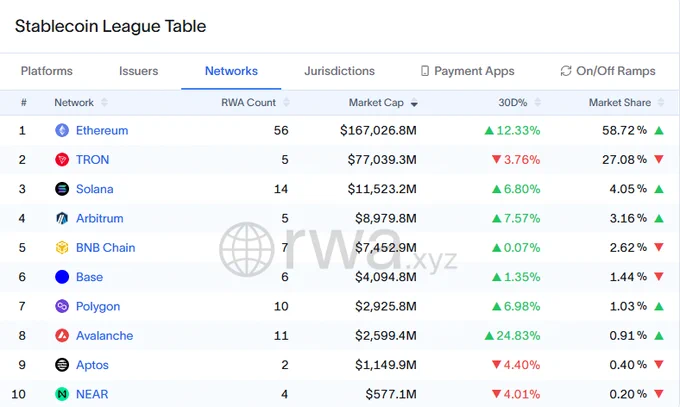The height and width of the screenshot is (407, 680).
Task: Click the 3.76% 30-day change for TRON
Action: click(516, 160)
